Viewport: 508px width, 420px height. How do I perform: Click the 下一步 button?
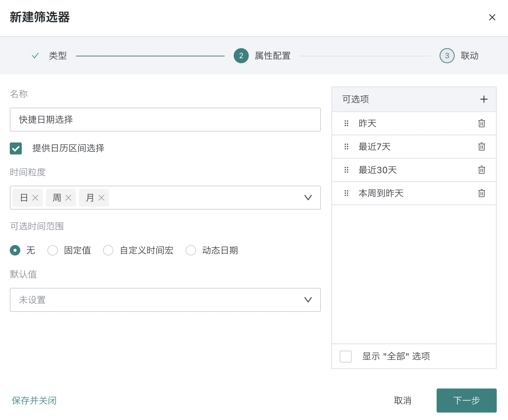(x=467, y=400)
